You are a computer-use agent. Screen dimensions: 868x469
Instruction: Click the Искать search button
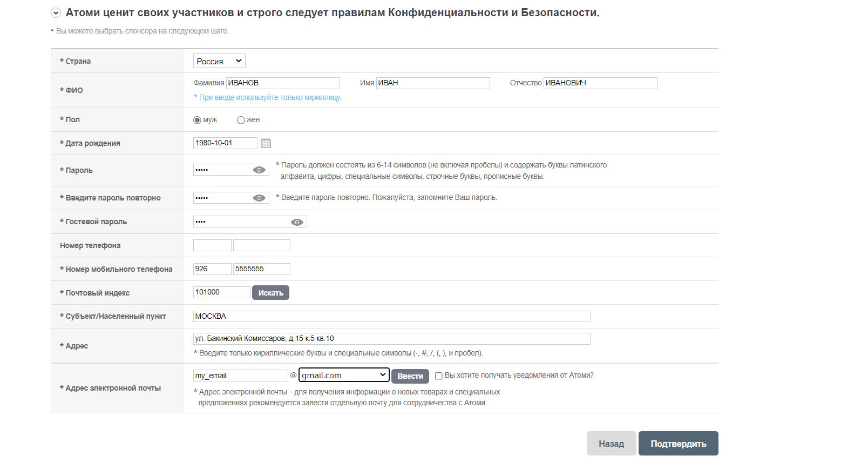(x=270, y=292)
